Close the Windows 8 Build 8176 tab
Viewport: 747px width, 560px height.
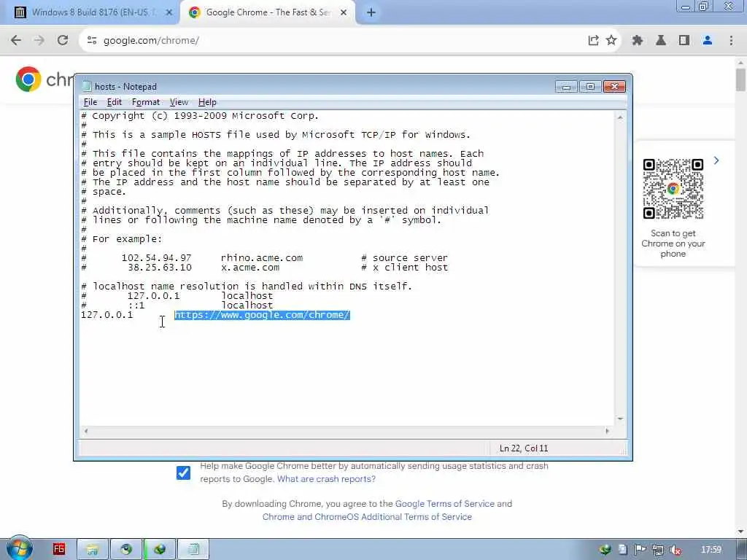(x=169, y=13)
